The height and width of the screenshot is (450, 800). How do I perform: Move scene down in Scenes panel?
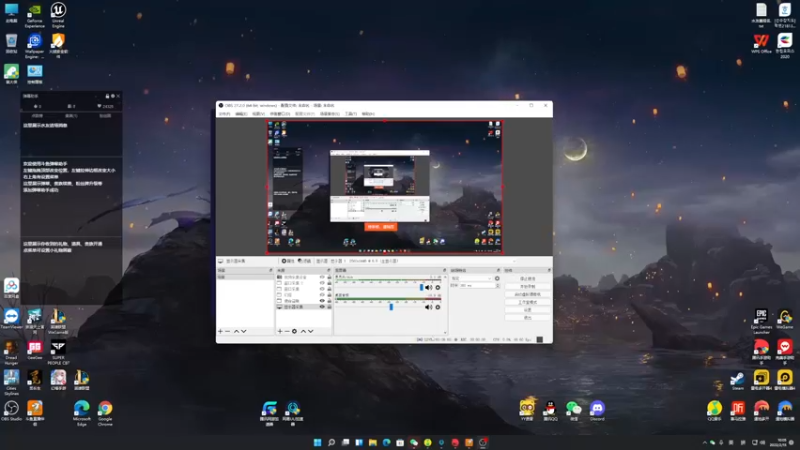(244, 331)
